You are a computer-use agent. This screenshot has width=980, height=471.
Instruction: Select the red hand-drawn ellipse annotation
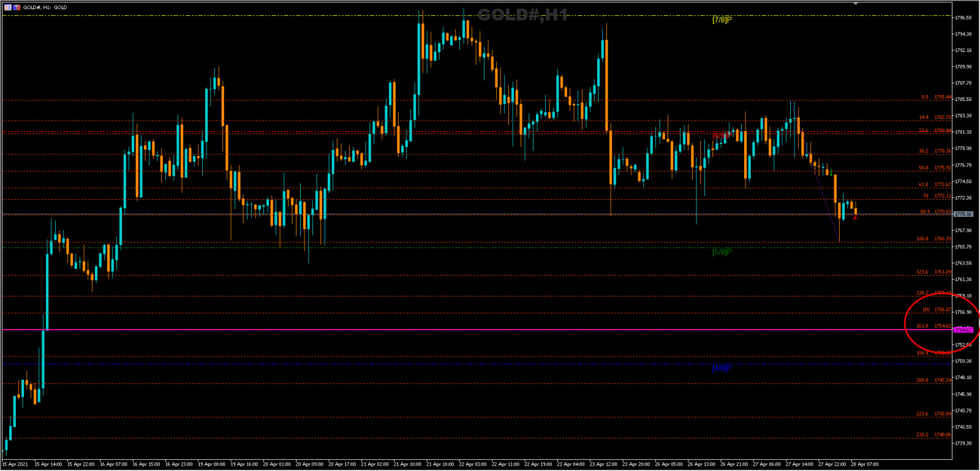942,322
